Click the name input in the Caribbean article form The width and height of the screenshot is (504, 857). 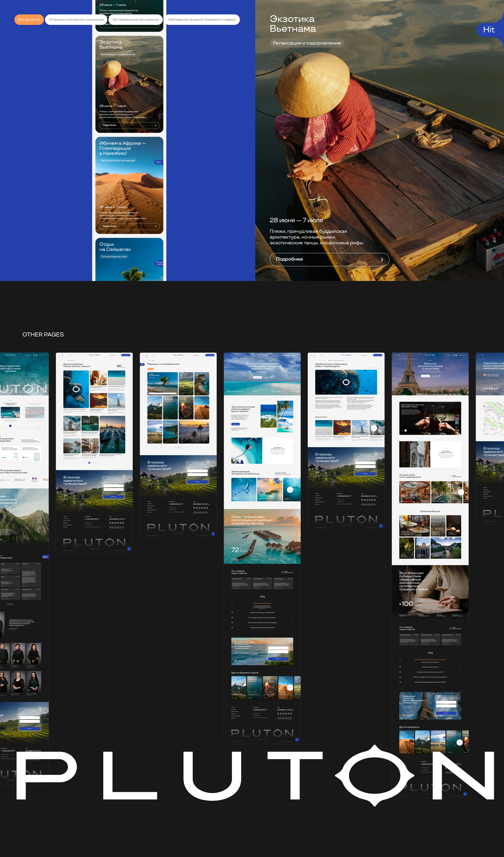pyautogui.click(x=365, y=463)
